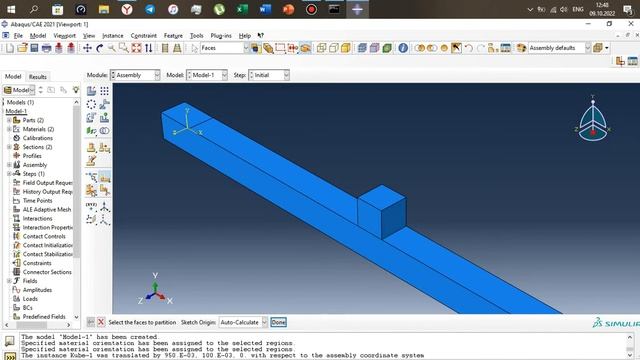The width and height of the screenshot is (640, 360).
Task: Select BCs in model tree
Action: click(27, 308)
